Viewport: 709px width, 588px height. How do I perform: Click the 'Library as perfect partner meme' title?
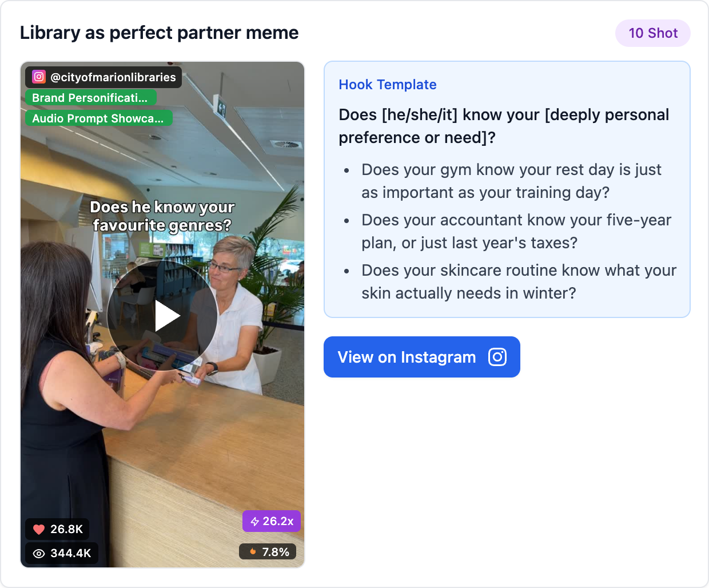pos(159,33)
